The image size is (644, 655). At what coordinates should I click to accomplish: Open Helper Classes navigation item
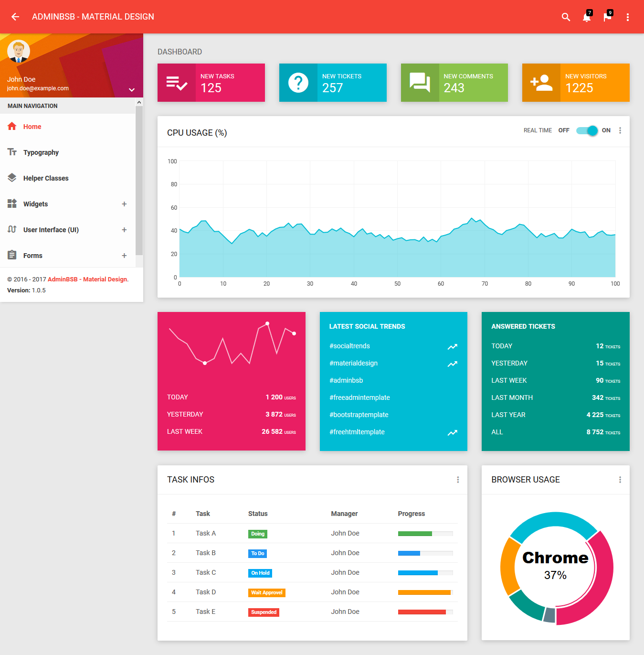46,178
